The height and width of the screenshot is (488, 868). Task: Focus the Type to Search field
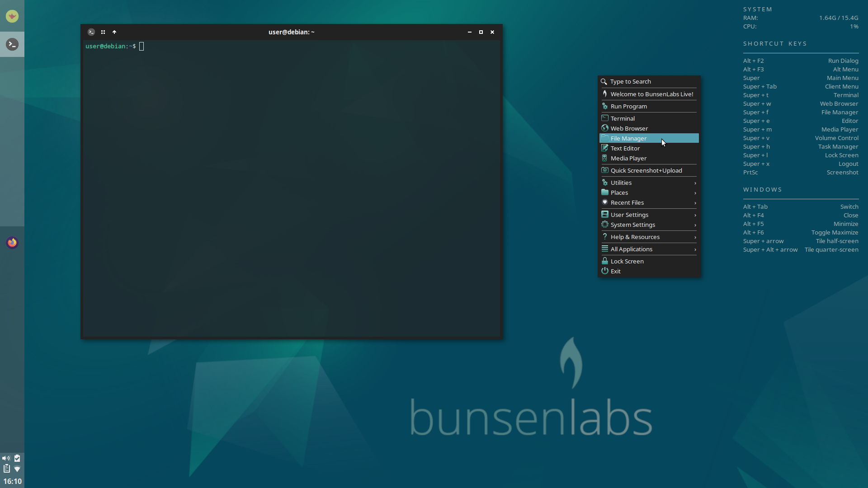(x=649, y=82)
